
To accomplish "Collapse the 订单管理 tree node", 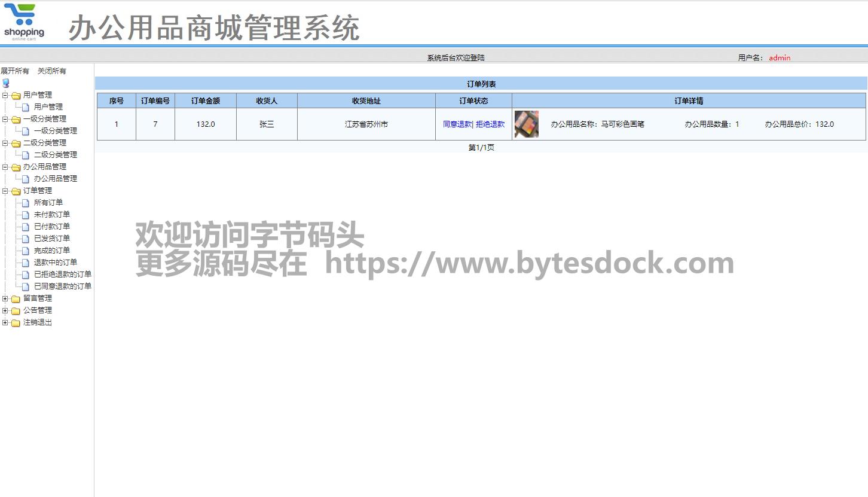I will 5,191.
